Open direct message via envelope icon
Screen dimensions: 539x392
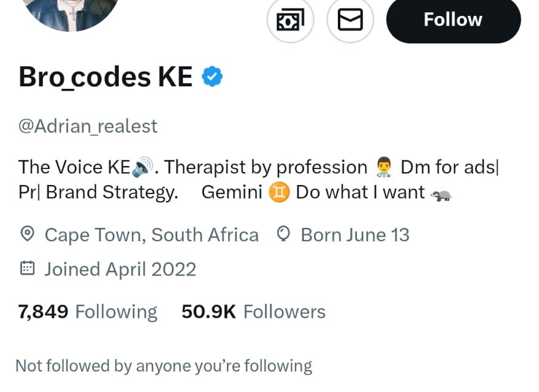coord(350,20)
